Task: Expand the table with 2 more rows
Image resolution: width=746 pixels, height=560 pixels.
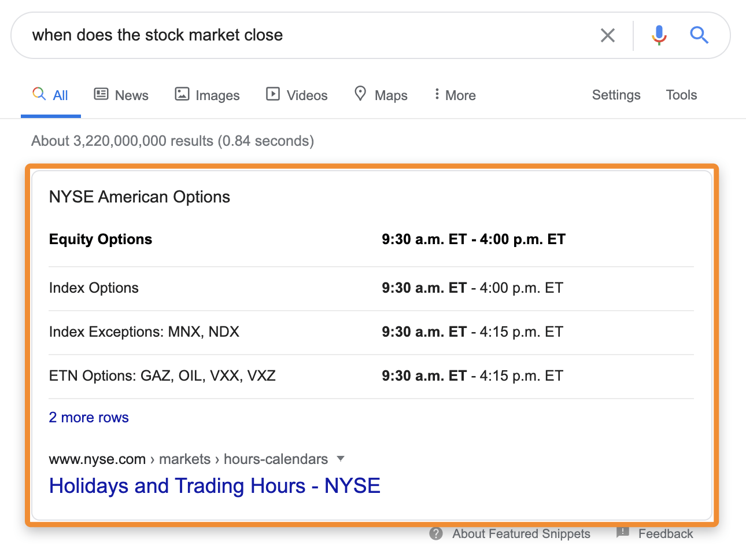Action: click(88, 417)
